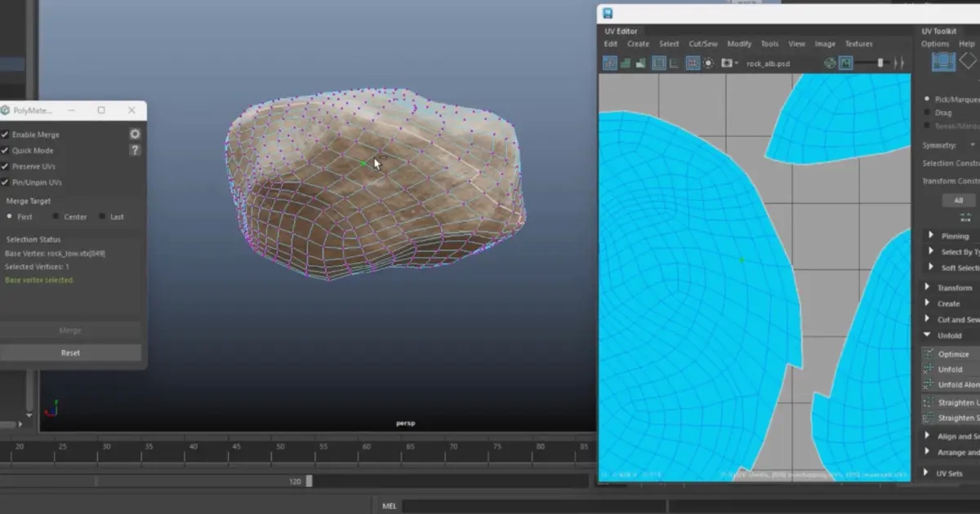Open PolyMate settings gear icon
The image size is (980, 514).
[x=135, y=134]
